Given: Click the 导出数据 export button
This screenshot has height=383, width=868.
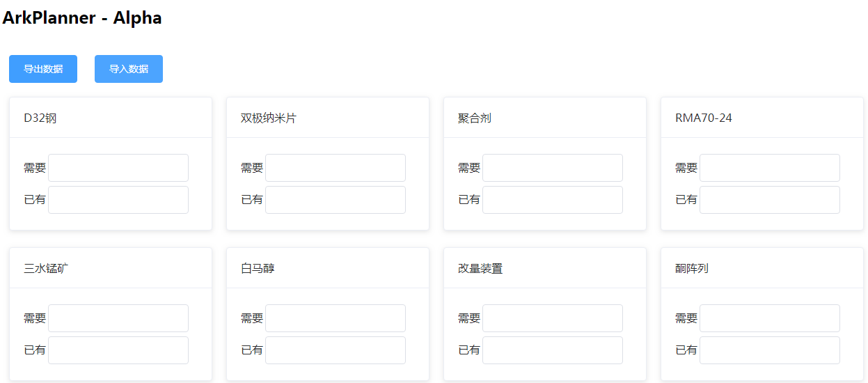Looking at the screenshot, I should pos(43,69).
